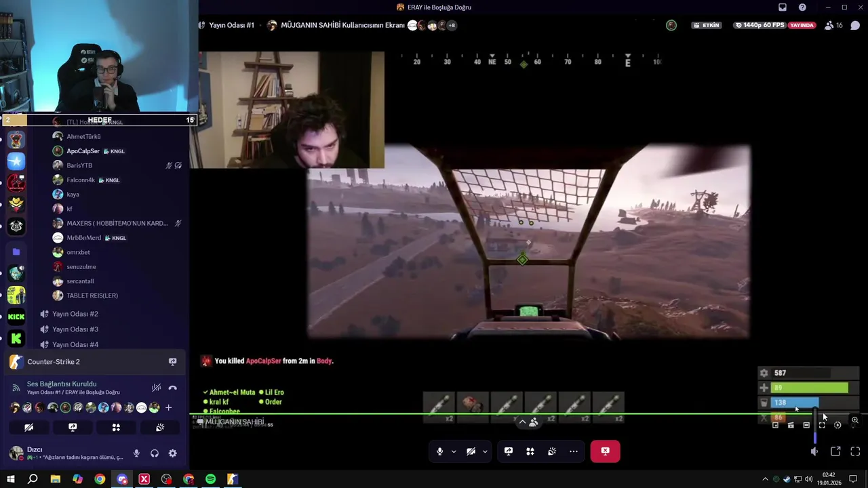Open Discord help question mark icon

803,7
